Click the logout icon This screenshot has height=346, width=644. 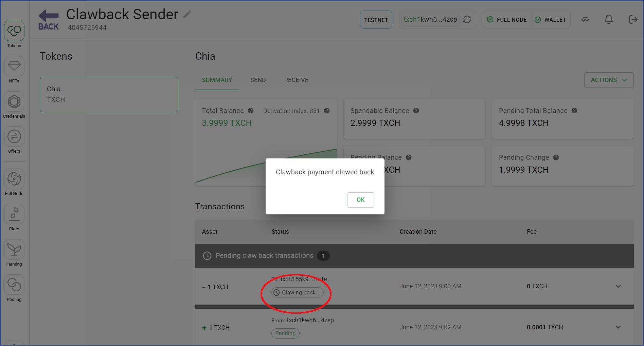(x=633, y=20)
